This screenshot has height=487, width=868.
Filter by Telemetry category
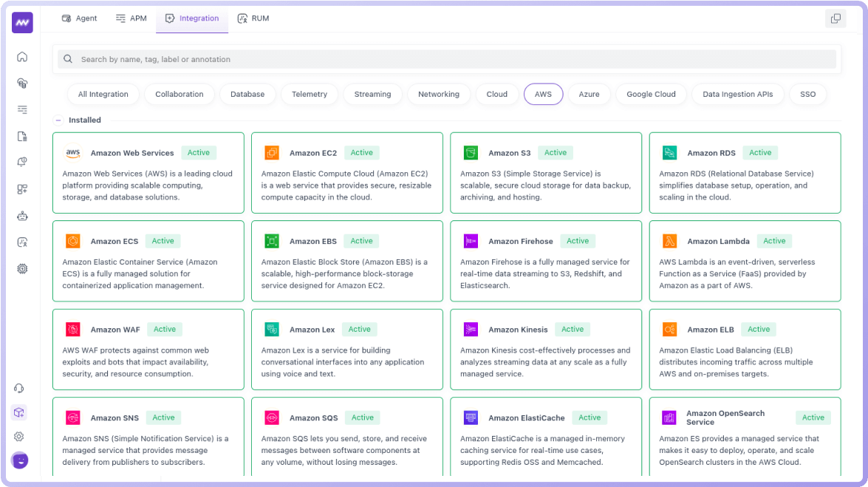pos(310,94)
